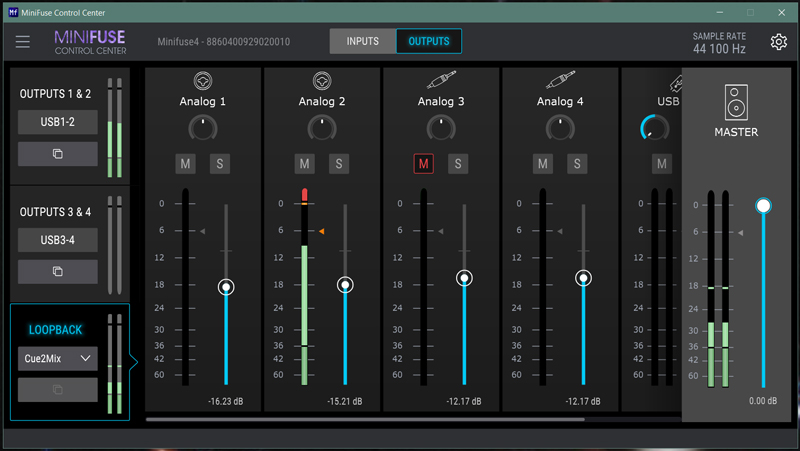Viewport: 800px width, 451px height.
Task: Click copy icon under Outputs 3 & 4
Action: (57, 272)
